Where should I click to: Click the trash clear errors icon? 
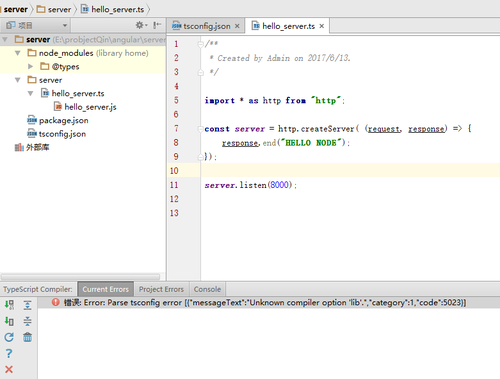(27, 337)
